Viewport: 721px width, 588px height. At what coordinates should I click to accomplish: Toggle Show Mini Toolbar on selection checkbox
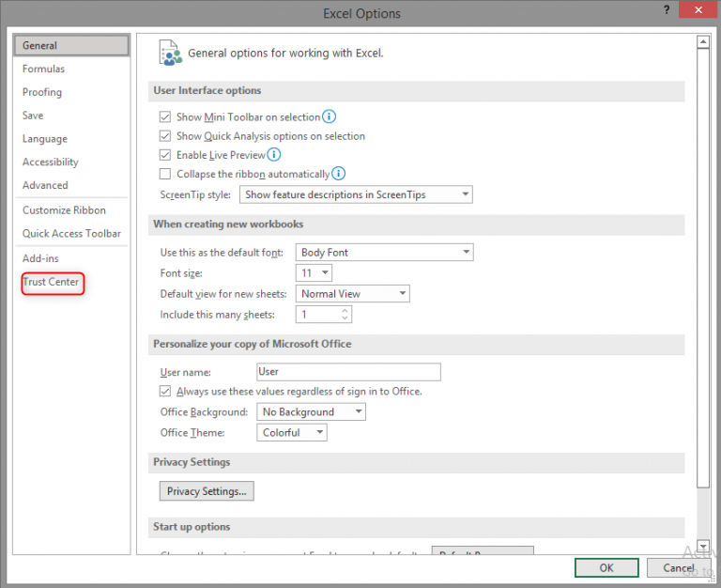click(x=166, y=117)
